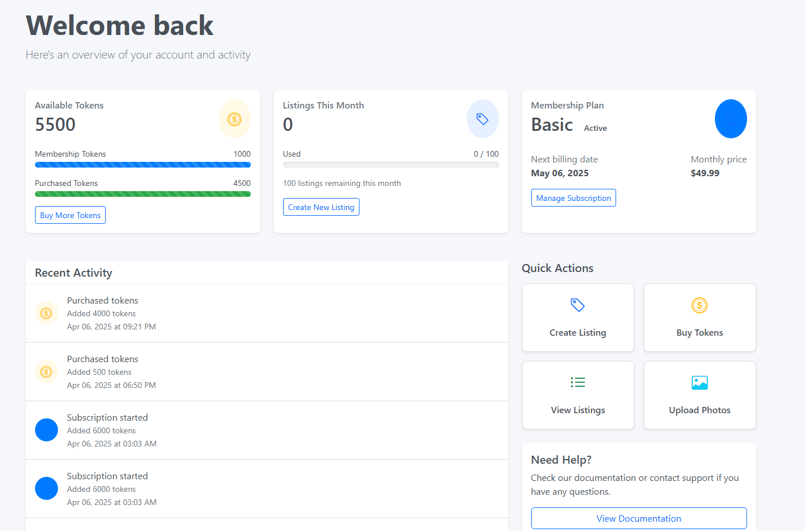Screen dimensions: 805x532
Task: Choose the Buy Tokens quick action label
Action: tap(699, 333)
